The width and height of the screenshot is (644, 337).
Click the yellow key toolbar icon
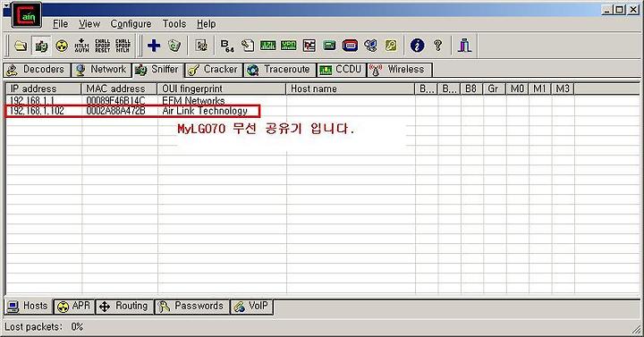[x=391, y=46]
